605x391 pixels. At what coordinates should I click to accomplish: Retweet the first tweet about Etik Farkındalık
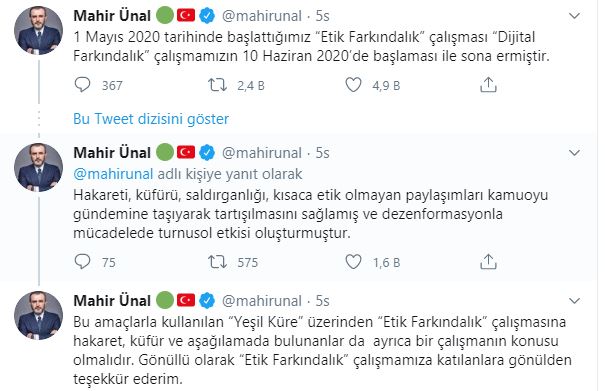pyautogui.click(x=217, y=85)
